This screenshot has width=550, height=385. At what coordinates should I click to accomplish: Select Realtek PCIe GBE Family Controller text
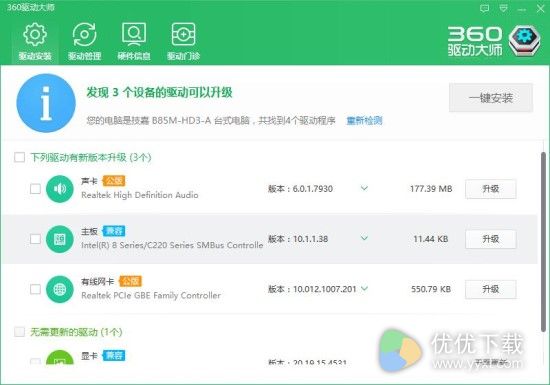[x=151, y=296]
